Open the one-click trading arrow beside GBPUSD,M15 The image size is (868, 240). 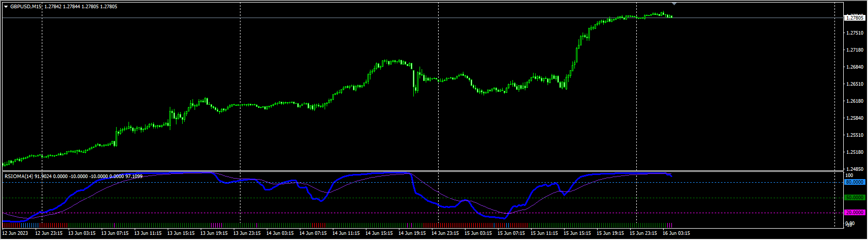coord(6,7)
